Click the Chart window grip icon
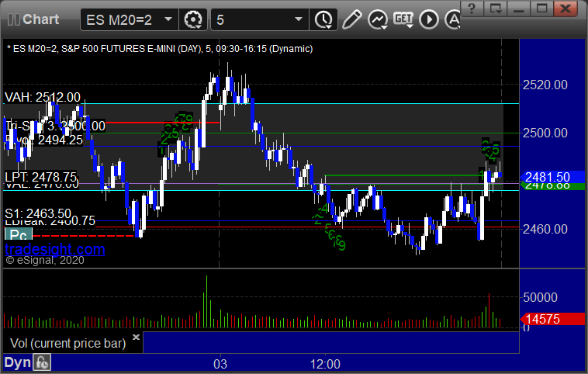The height and width of the screenshot is (374, 588). 13,19
